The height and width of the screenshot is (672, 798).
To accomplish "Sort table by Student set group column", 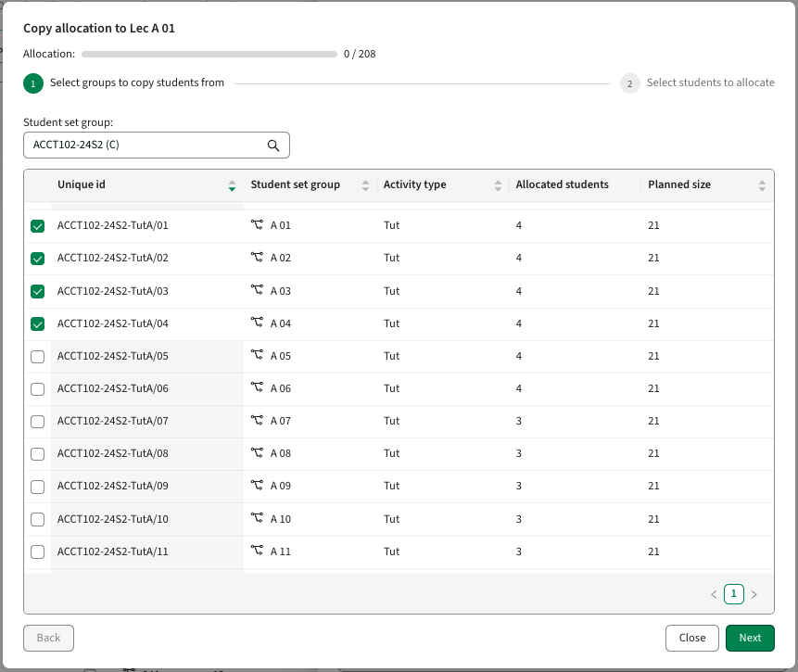I will tap(365, 185).
